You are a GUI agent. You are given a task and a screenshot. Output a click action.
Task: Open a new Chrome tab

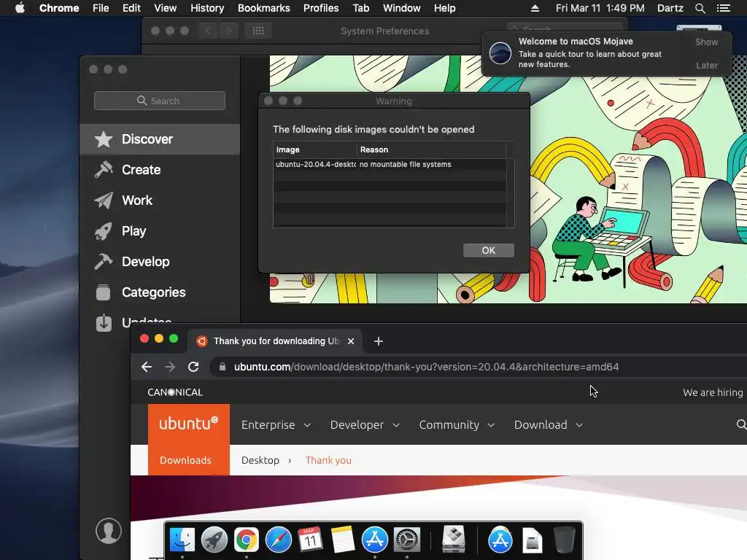[x=379, y=341]
